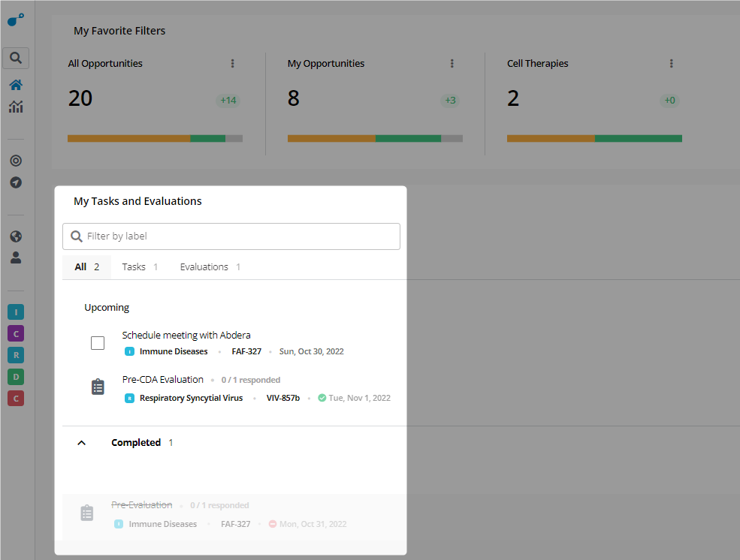Select the purple C workspace badge

click(x=16, y=334)
